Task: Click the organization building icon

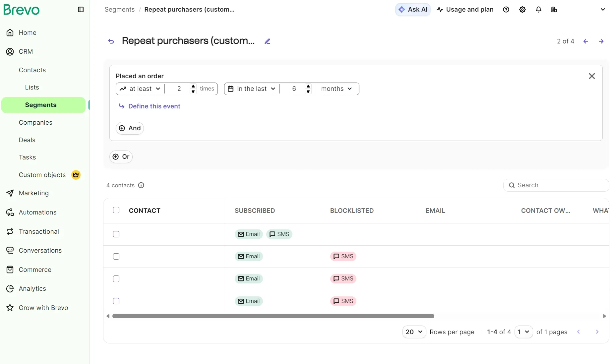Action: click(x=554, y=10)
